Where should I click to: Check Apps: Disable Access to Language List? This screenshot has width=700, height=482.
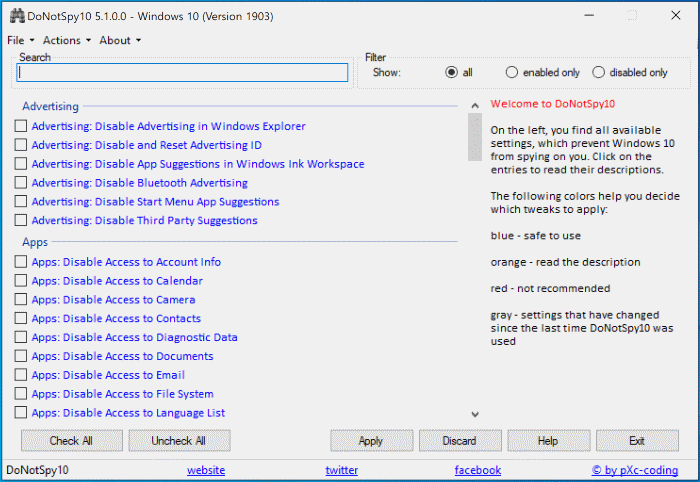[x=21, y=412]
